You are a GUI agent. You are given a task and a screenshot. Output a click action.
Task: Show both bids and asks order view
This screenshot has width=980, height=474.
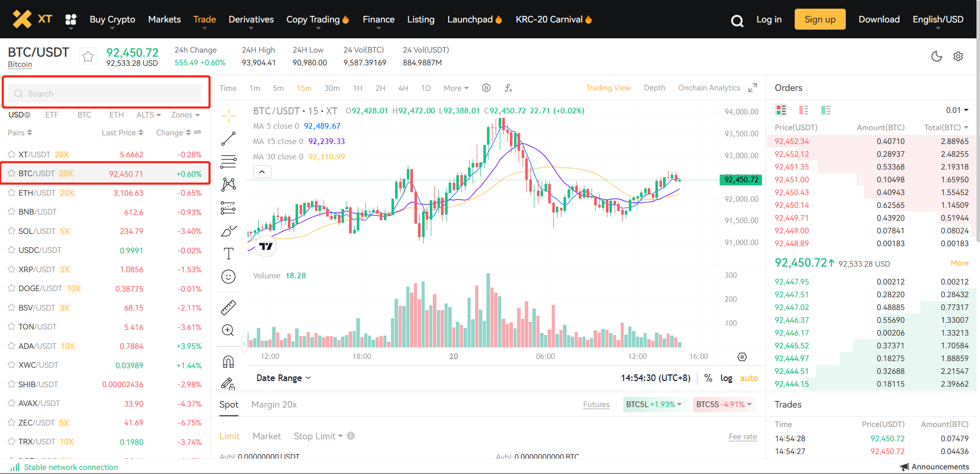click(x=781, y=110)
